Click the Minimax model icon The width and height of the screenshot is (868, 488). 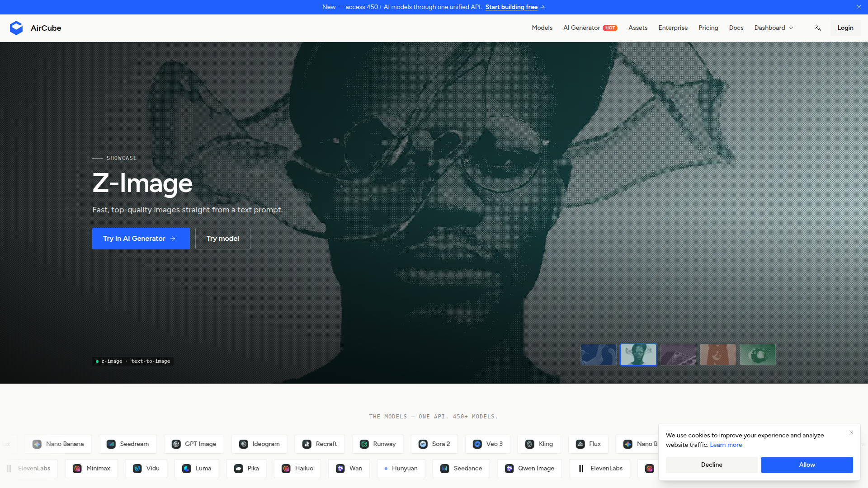[77, 469]
